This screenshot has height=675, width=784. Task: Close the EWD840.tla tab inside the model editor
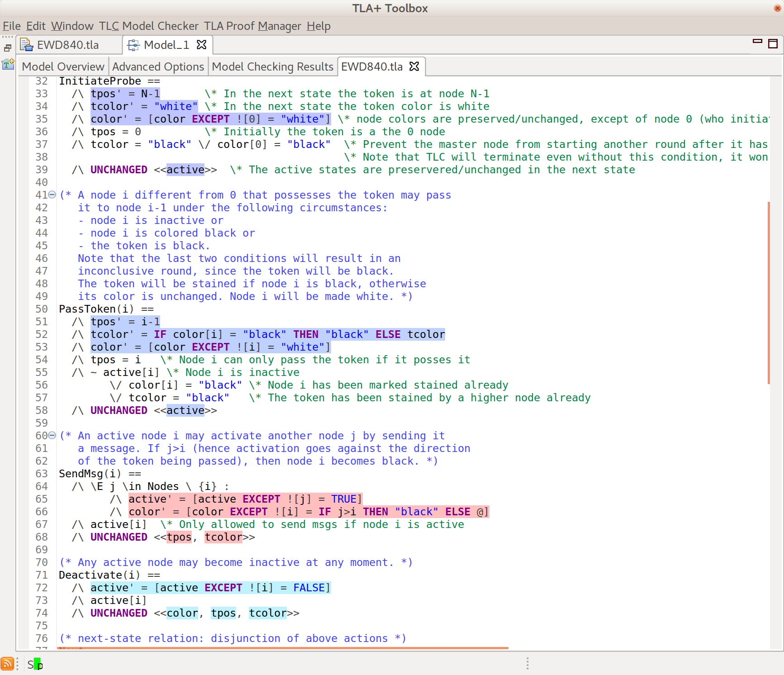click(413, 67)
